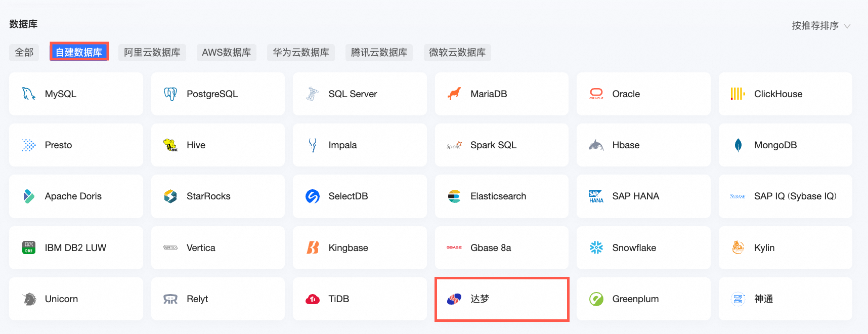This screenshot has height=334, width=868.
Task: Switch to 阿里云数据库 tab
Action: tap(152, 53)
